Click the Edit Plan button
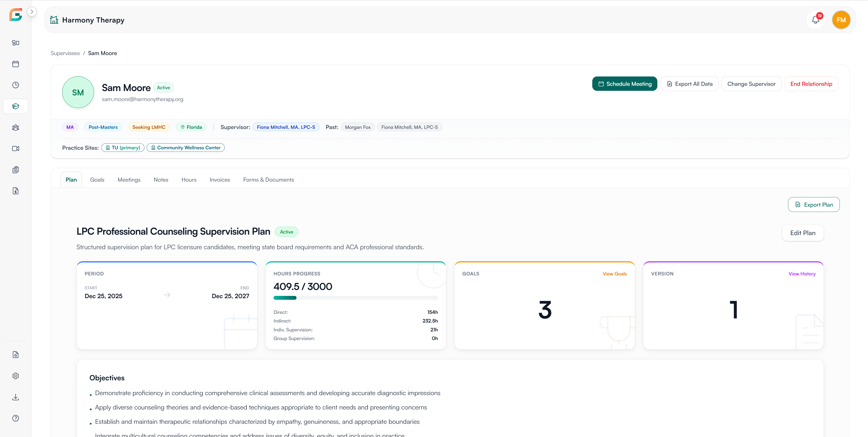Image resolution: width=868 pixels, height=437 pixels. click(x=803, y=233)
